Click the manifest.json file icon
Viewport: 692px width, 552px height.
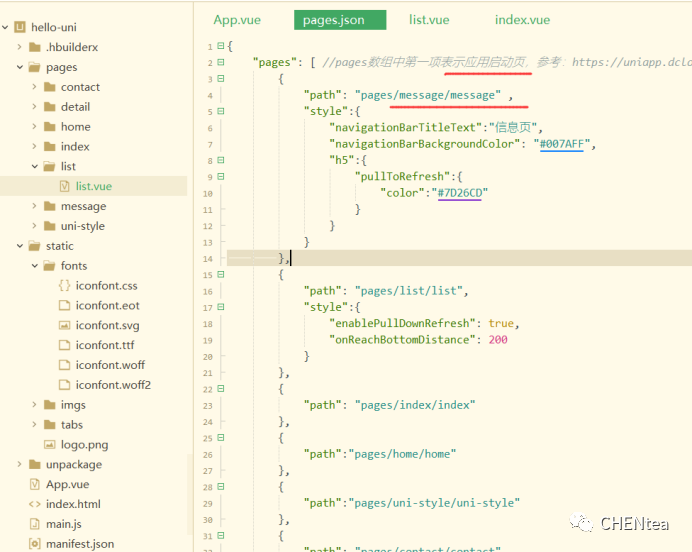pos(35,544)
